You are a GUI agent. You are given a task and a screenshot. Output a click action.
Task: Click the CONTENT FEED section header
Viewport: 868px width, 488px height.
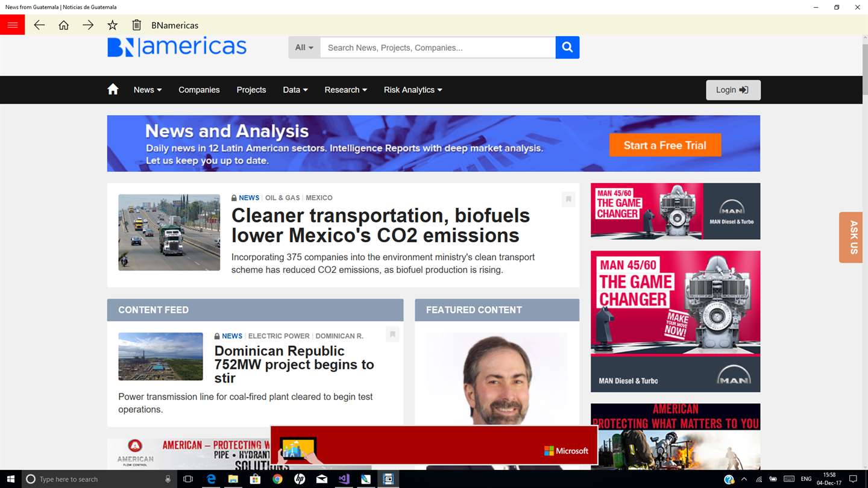tap(255, 310)
